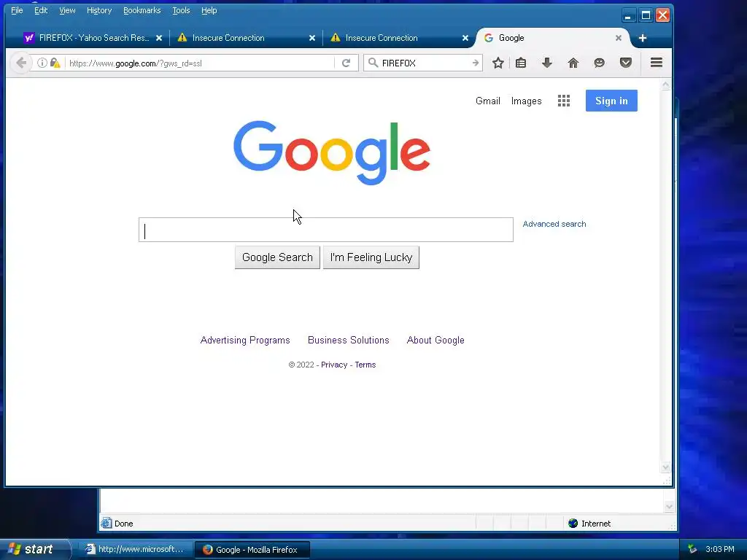Open the Windows start menu

(34, 549)
